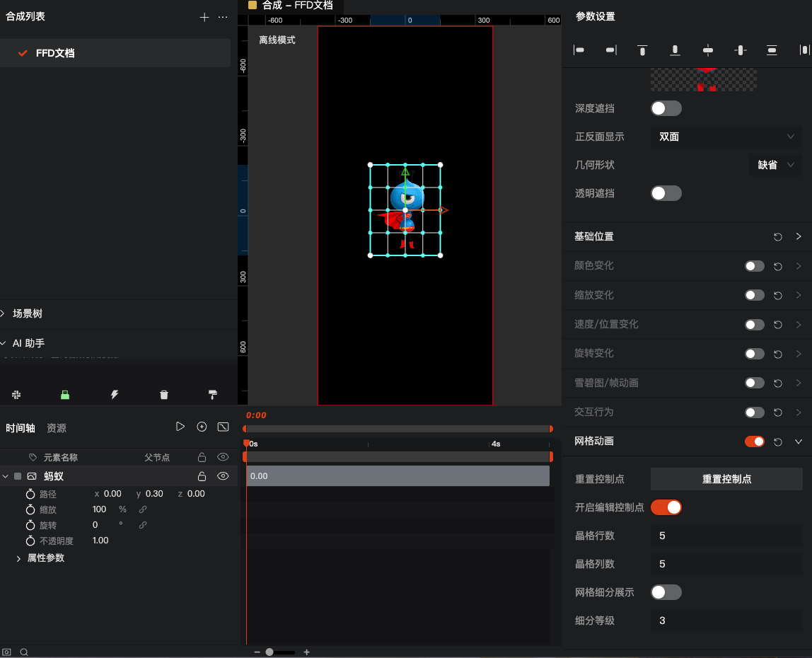Play the timeline animation
Viewport: 812px width, 658px height.
coord(180,427)
